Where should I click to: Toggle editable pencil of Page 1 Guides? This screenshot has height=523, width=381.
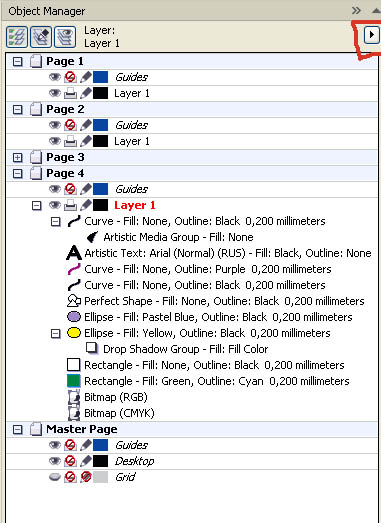point(86,77)
